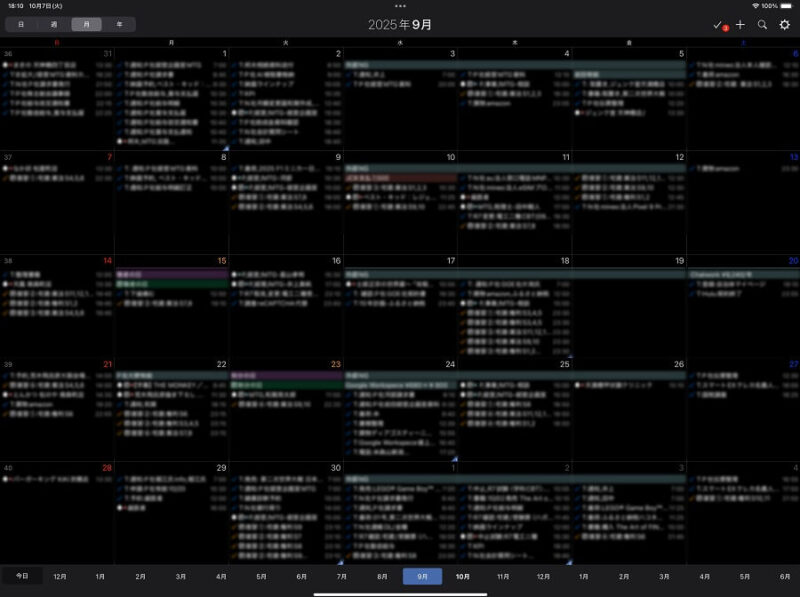The image size is (800, 597).
Task: Tap the three-dot multitasking icon at top
Action: click(x=400, y=5)
